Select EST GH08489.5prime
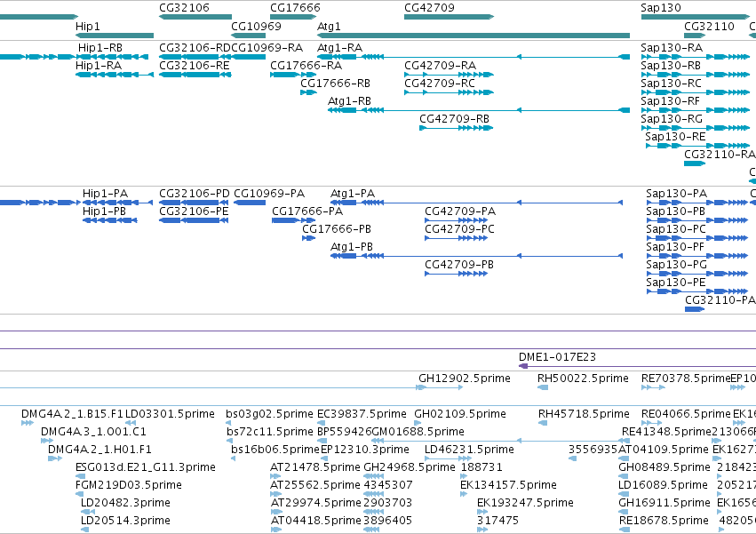 [664, 467]
